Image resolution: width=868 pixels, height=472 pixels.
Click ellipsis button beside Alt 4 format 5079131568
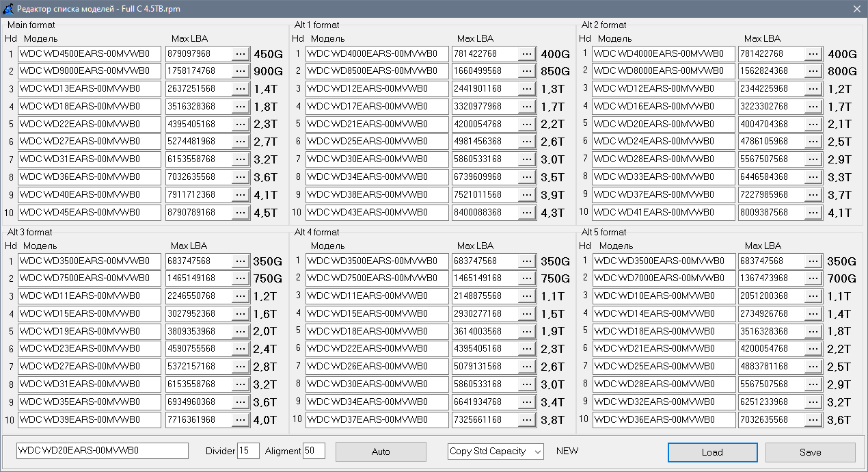click(527, 367)
